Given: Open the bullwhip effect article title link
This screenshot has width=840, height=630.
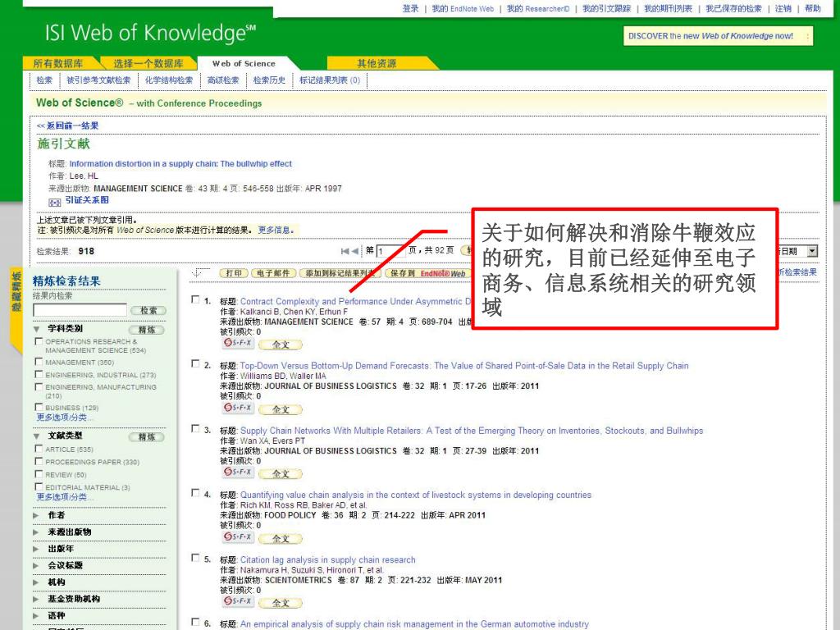Looking at the screenshot, I should 180,164.
